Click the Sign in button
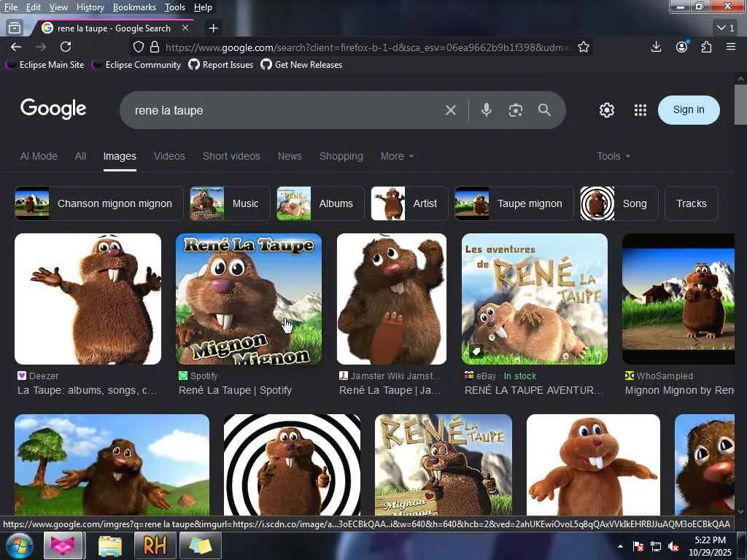Screen dimensions: 747x560 click(x=689, y=110)
